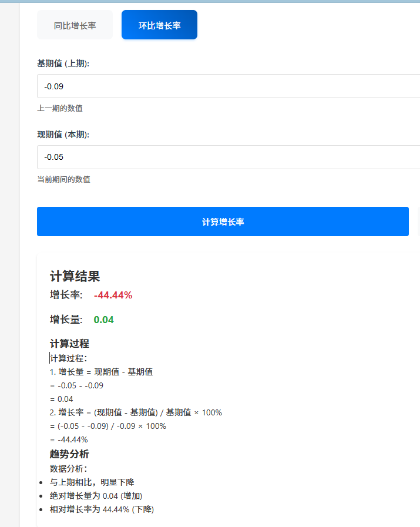Click the 现期值 input field with -0.05
Image resolution: width=420 pixels, height=527 pixels.
point(229,157)
